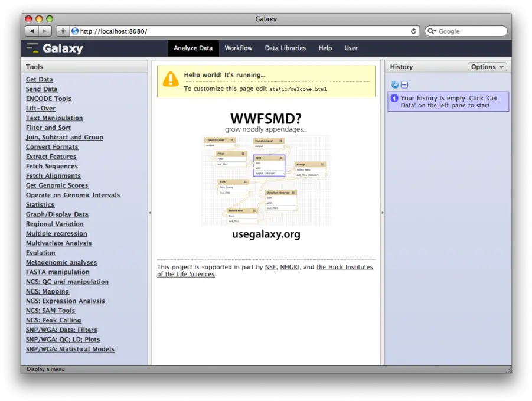Click the browser forward arrow
The height and width of the screenshot is (401, 532).
click(x=45, y=31)
